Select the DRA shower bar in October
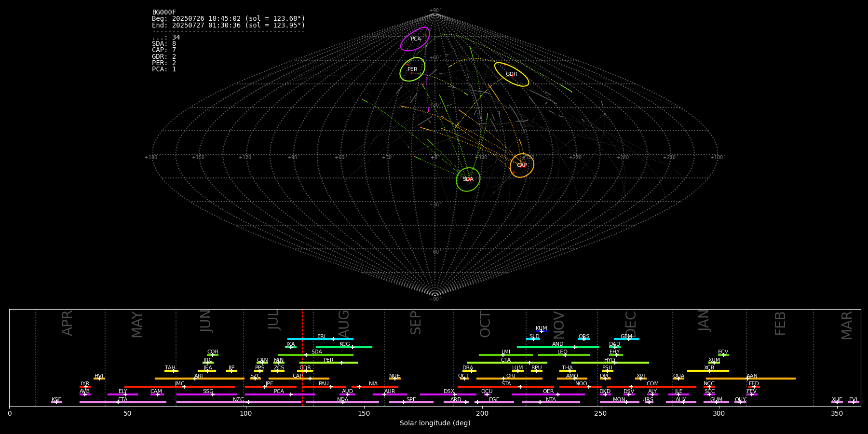Image resolution: width=868 pixels, height=434 pixels. point(469,371)
